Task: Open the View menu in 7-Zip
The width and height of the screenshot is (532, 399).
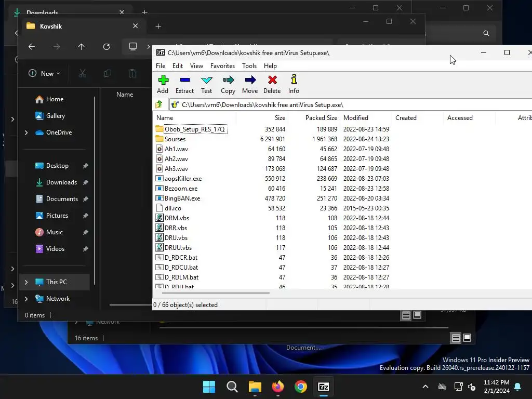Action: pos(196,66)
